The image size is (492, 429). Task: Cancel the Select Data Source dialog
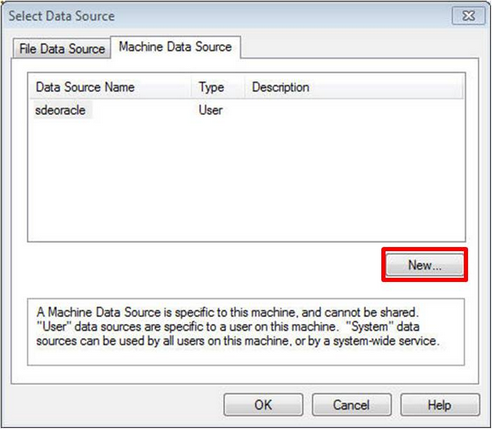point(351,405)
